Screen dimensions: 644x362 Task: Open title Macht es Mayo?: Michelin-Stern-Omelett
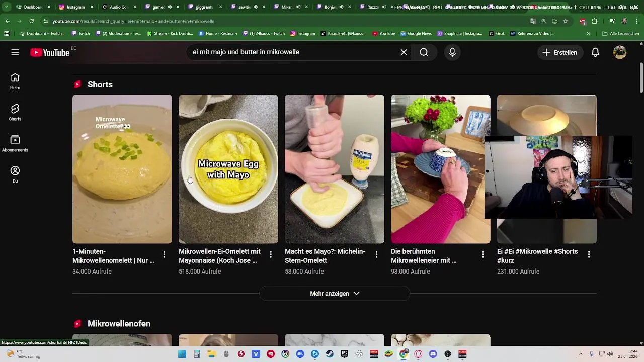(x=325, y=256)
